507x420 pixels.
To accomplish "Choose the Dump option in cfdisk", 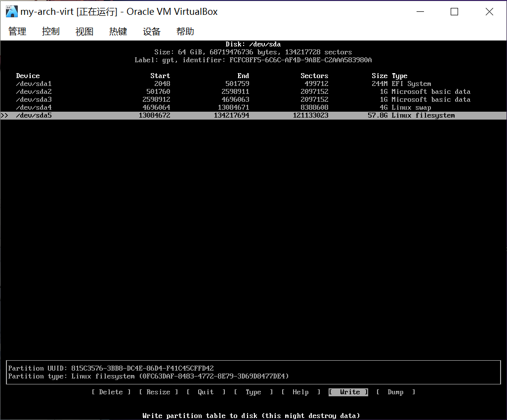I will 395,392.
